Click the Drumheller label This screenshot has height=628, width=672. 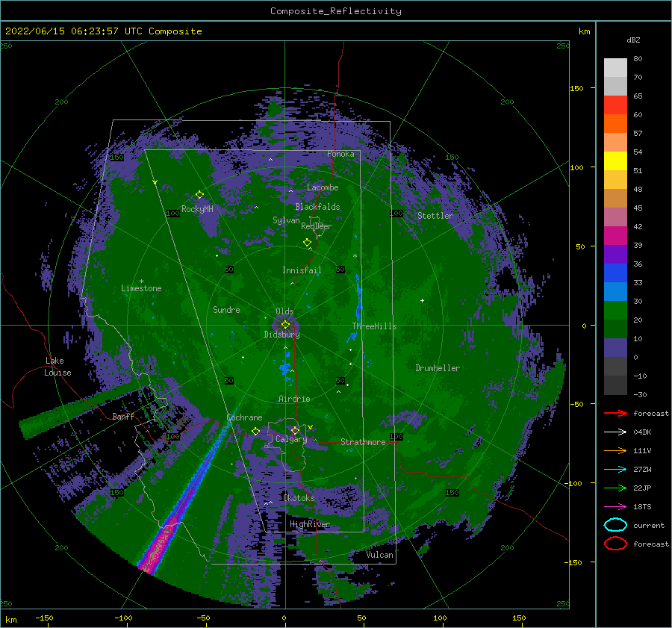pos(438,368)
